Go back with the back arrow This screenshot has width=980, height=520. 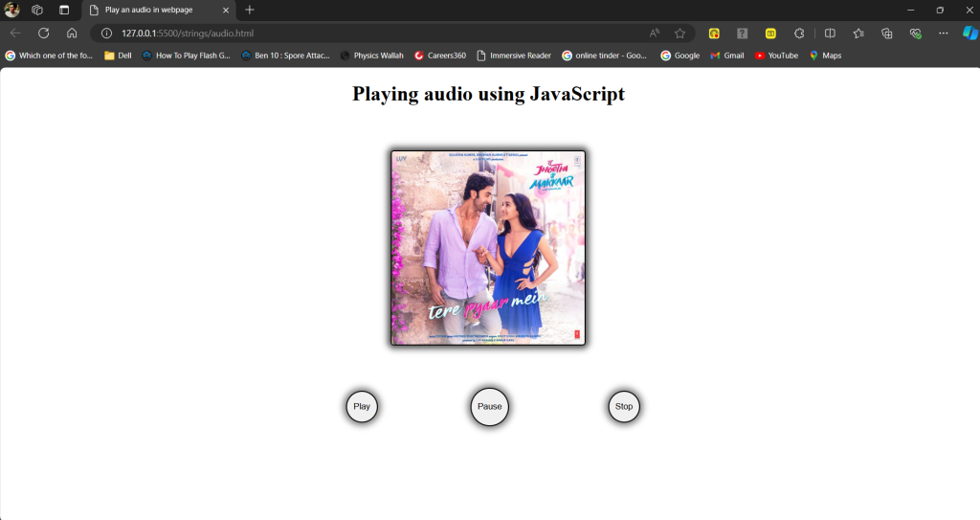[x=15, y=34]
